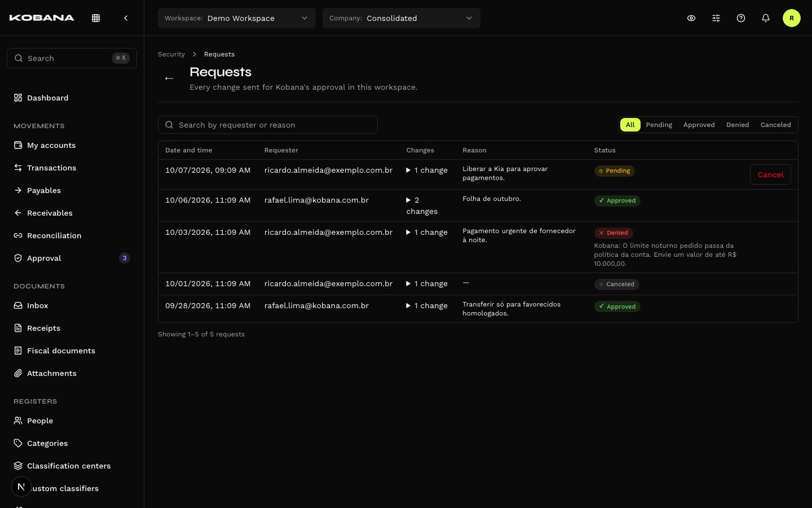The width and height of the screenshot is (812, 508).
Task: Open Receipts in the sidebar
Action: [x=72, y=328]
